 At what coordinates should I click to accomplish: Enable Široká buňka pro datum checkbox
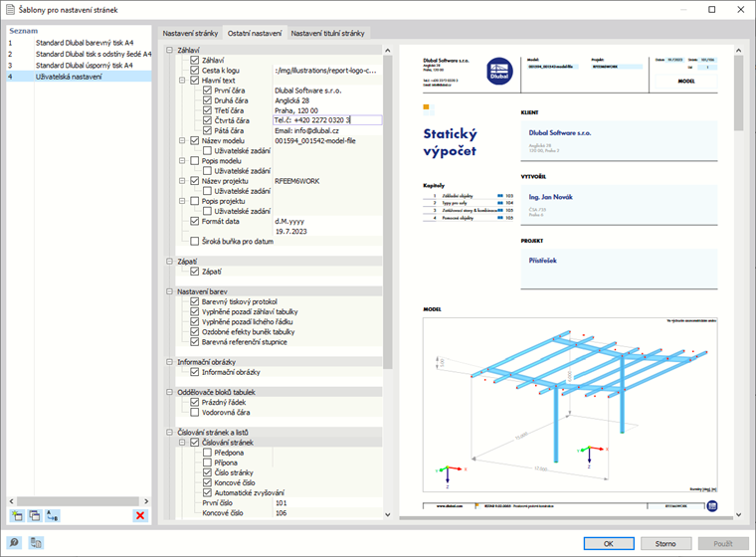pyautogui.click(x=194, y=241)
